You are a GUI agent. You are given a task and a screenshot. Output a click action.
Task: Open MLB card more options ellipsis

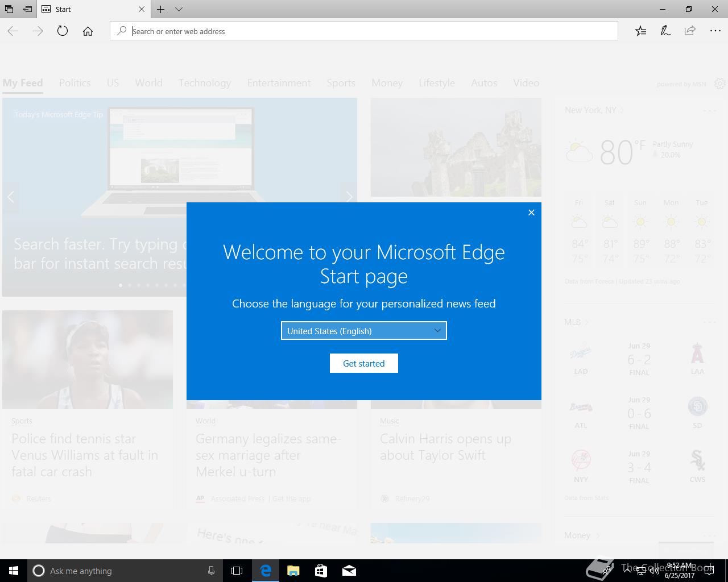(709, 322)
